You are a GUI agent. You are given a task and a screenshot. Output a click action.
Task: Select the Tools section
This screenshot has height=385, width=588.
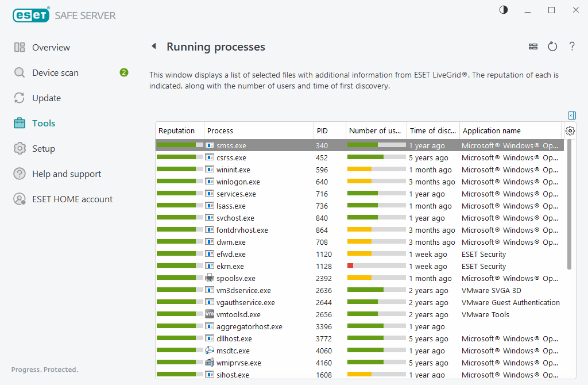(x=44, y=123)
